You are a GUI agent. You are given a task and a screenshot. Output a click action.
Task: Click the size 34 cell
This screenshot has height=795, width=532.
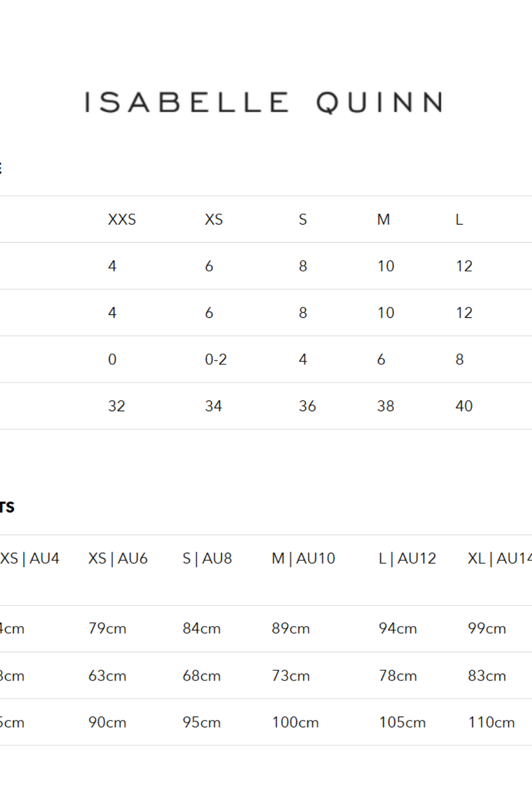[214, 406]
